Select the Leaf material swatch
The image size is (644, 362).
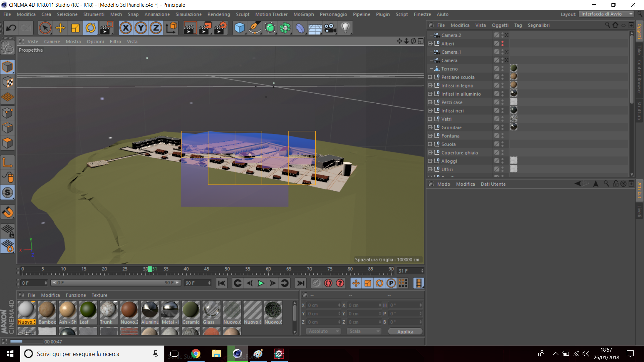click(88, 310)
